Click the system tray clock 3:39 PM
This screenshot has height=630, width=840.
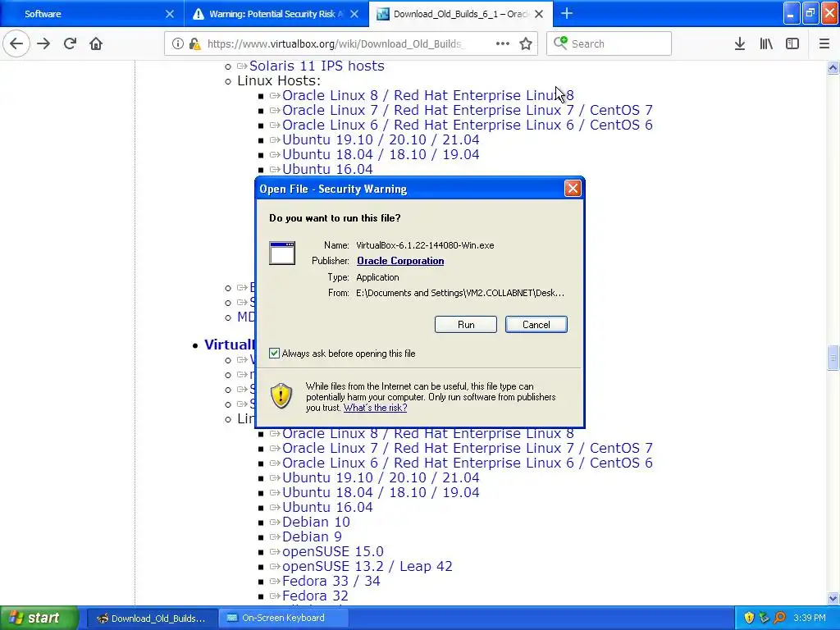pyautogui.click(x=810, y=619)
